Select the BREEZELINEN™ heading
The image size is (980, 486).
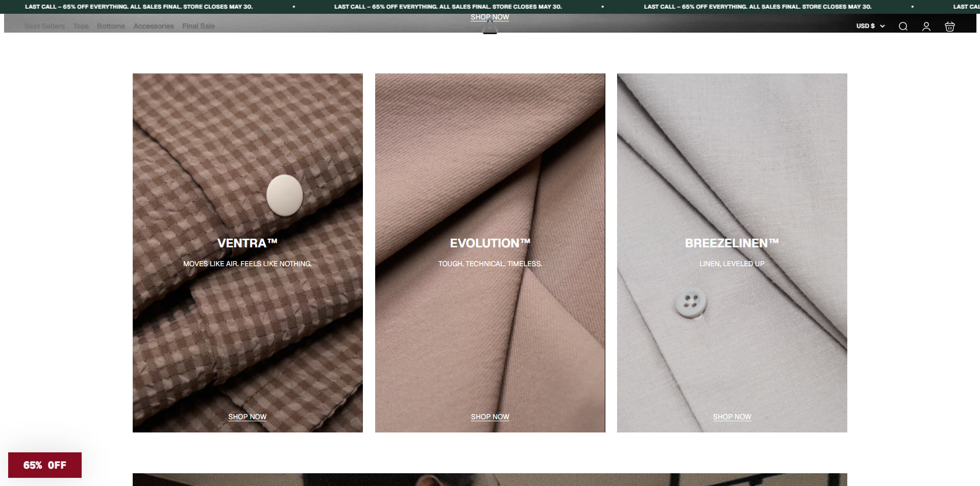pos(732,243)
